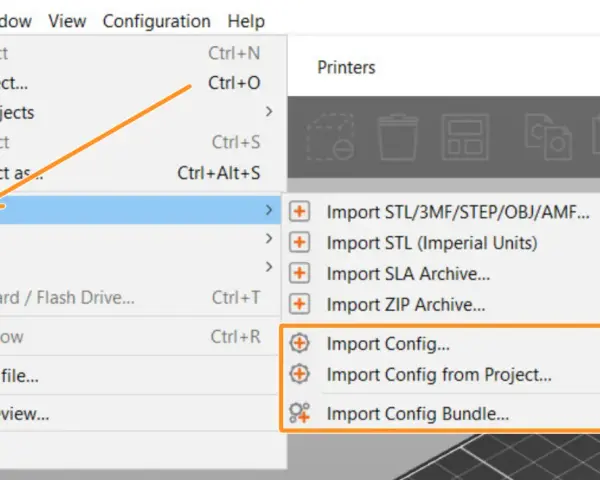600x480 pixels.
Task: Click plus icon beside Import SLA Archive
Action: tap(299, 274)
